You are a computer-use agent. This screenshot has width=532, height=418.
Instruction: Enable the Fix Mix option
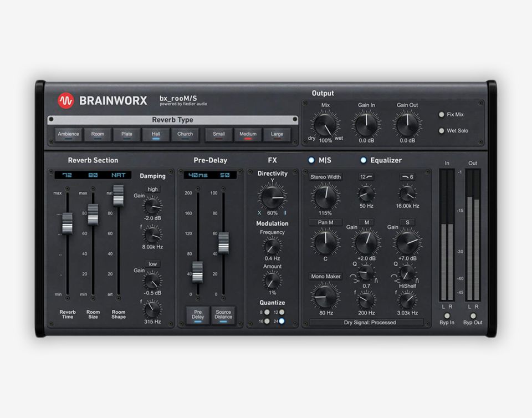point(442,115)
